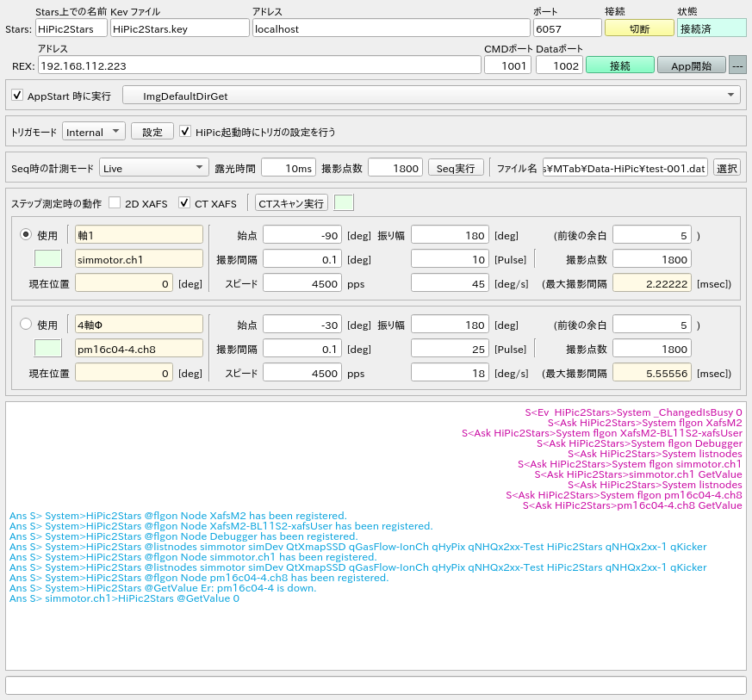Click the status indicator beside CTスキャン実行
Viewport: 752px width, 700px height.
coord(344,203)
